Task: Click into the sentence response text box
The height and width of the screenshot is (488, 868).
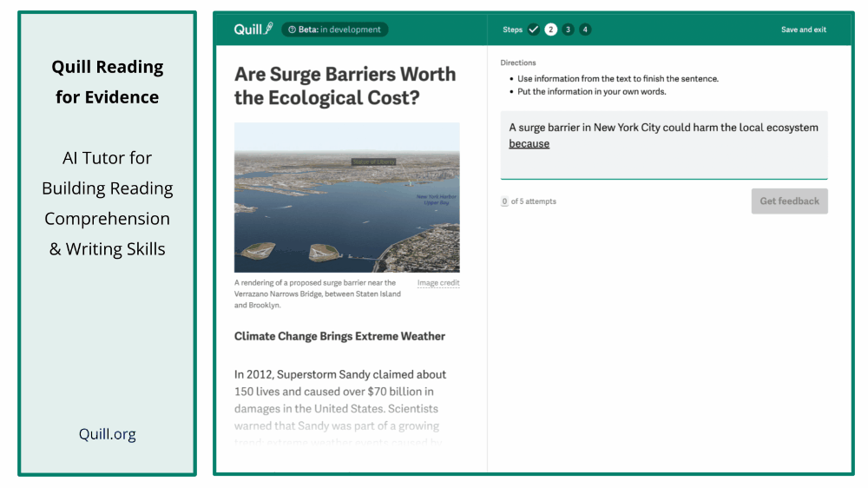Action: [x=664, y=161]
